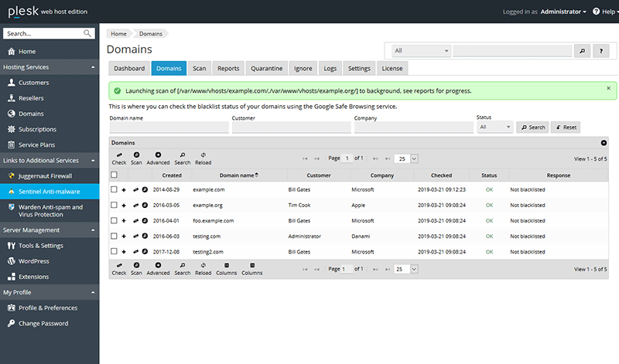This screenshot has width=619, height=364.
Task: Open the Status filter dropdown
Action: click(x=495, y=127)
